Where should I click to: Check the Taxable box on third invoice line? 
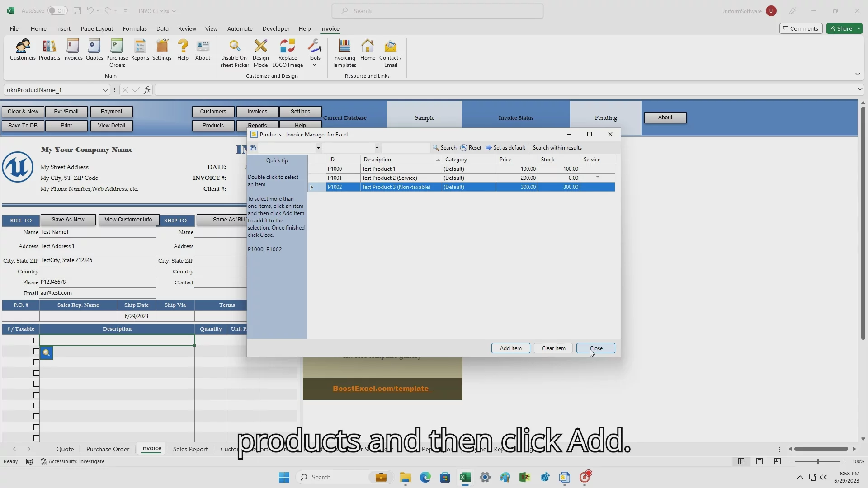pyautogui.click(x=36, y=362)
